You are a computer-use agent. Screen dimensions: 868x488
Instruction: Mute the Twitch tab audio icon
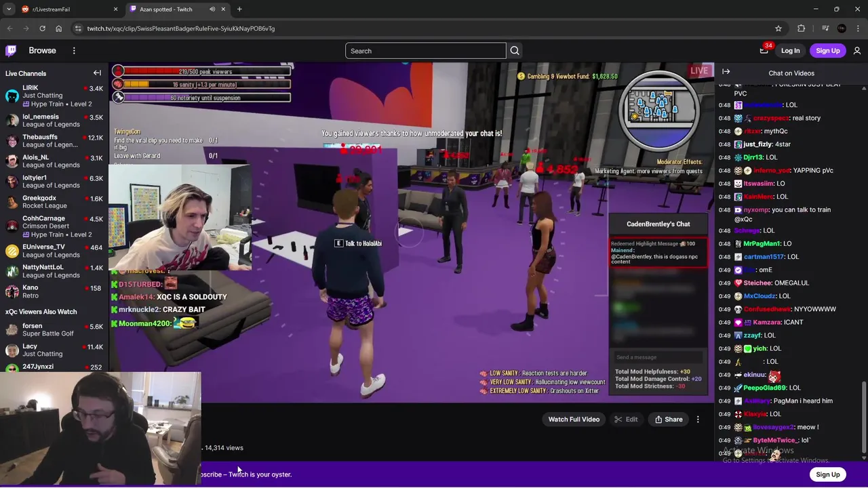click(212, 9)
